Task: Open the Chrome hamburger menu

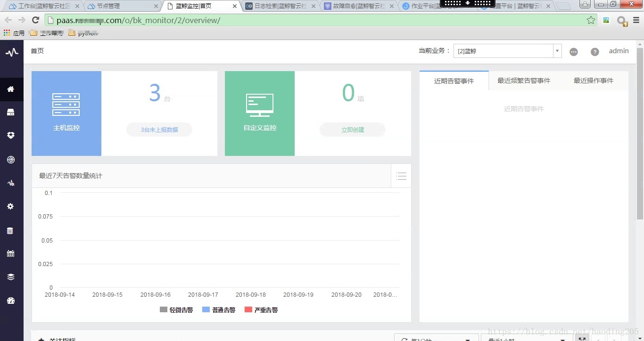Action: click(636, 20)
